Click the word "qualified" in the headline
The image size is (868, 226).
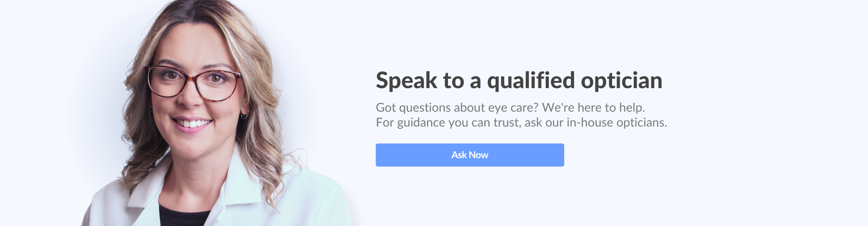click(x=531, y=81)
